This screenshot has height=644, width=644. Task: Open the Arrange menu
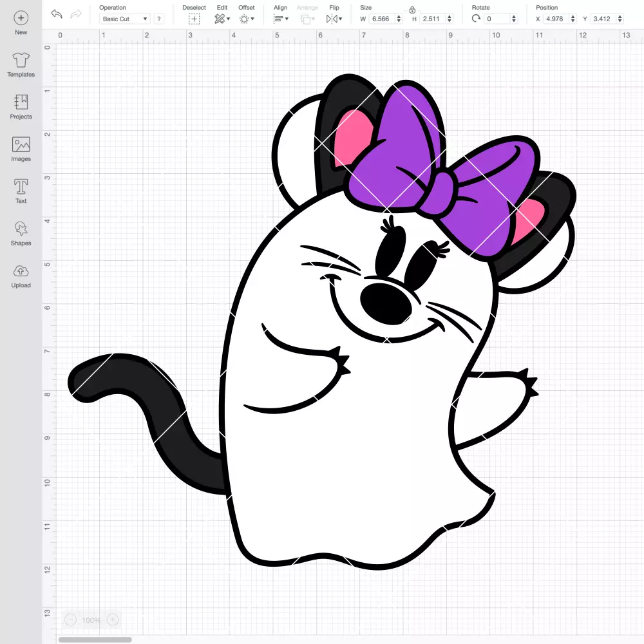(x=307, y=19)
